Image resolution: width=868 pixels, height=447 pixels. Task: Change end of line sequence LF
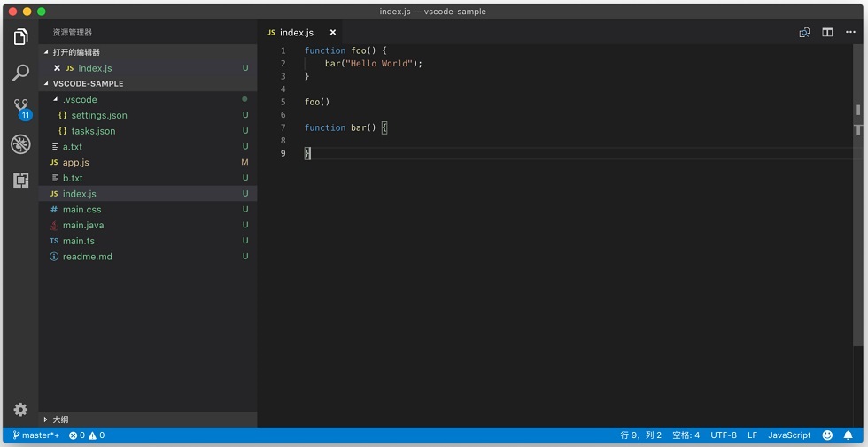pos(752,435)
